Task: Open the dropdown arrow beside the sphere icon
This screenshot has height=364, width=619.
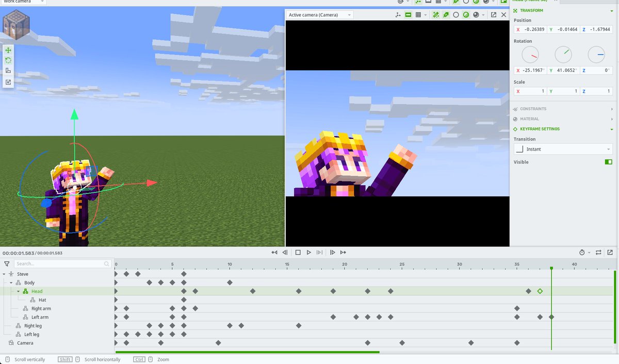Action: pyautogui.click(x=483, y=15)
